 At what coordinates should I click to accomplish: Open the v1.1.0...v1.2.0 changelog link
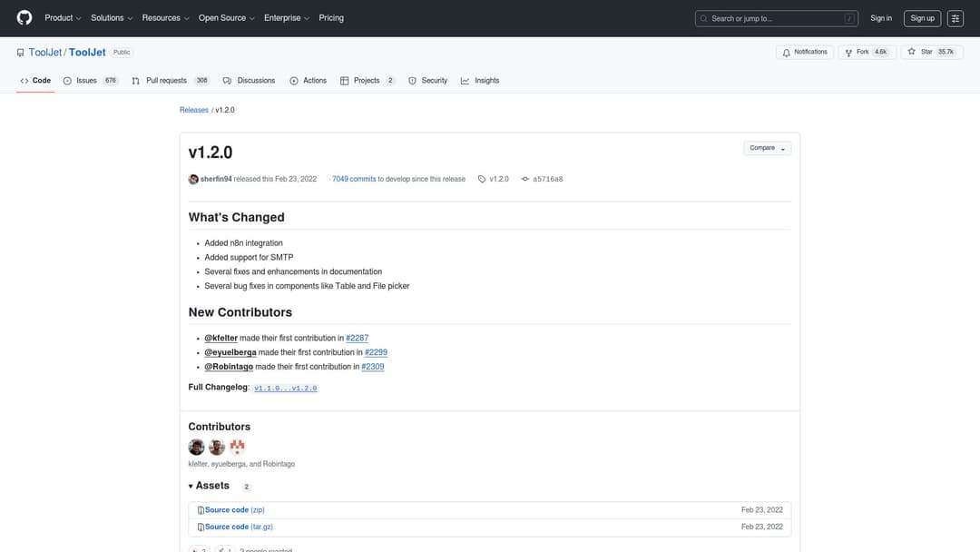(286, 389)
